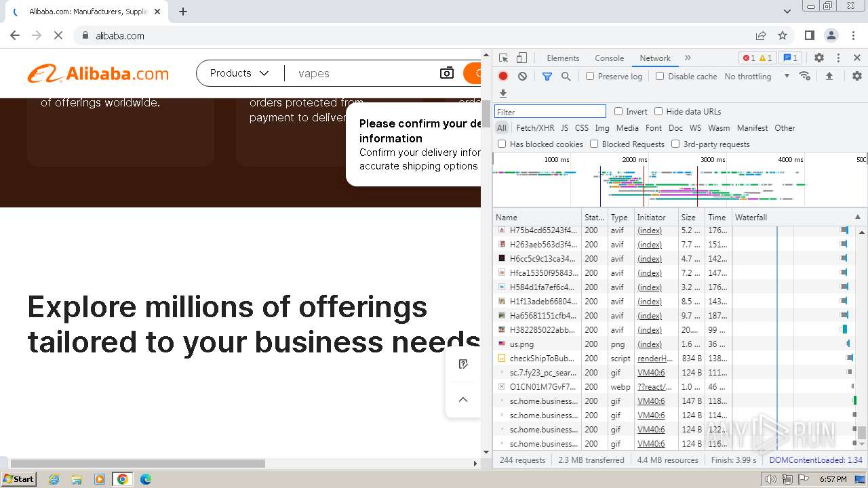
Task: Stop page loading X button
Action: pos(58,35)
